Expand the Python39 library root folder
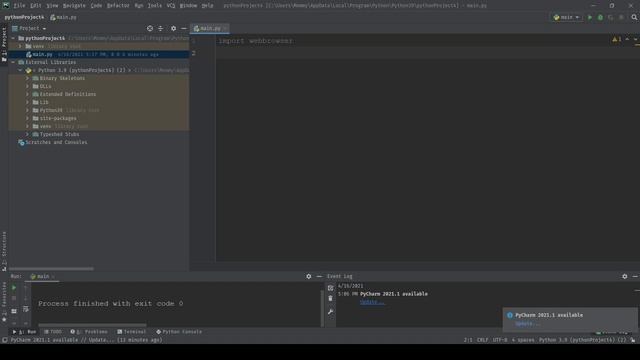The image size is (640, 360). pyautogui.click(x=27, y=110)
